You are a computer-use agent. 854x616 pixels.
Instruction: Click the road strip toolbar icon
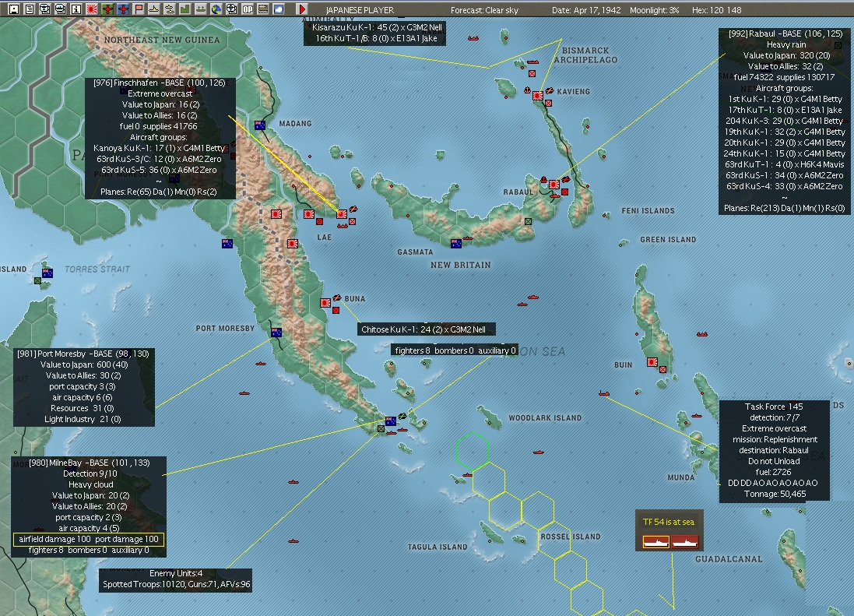pos(263,9)
